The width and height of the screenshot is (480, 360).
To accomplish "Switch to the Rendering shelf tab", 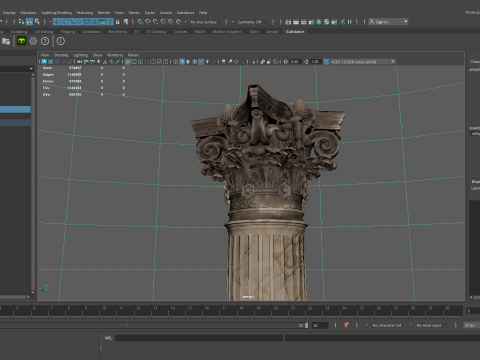I will [118, 32].
